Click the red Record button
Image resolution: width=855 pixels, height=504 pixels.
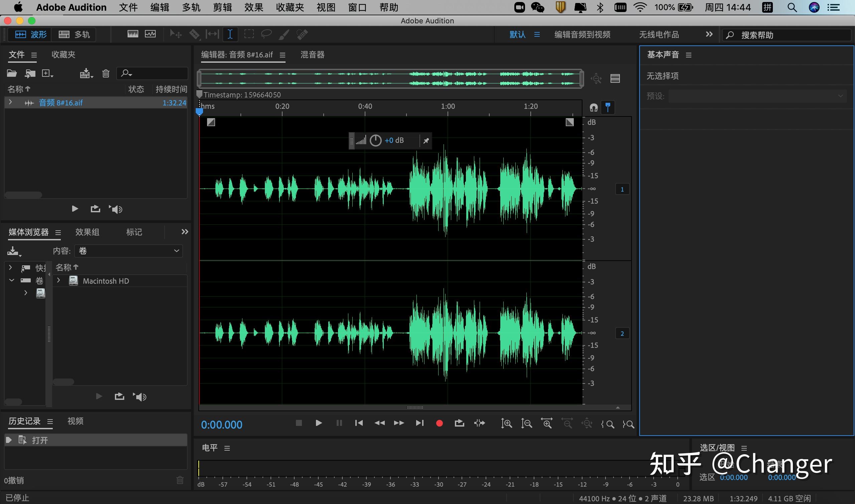pyautogui.click(x=439, y=423)
